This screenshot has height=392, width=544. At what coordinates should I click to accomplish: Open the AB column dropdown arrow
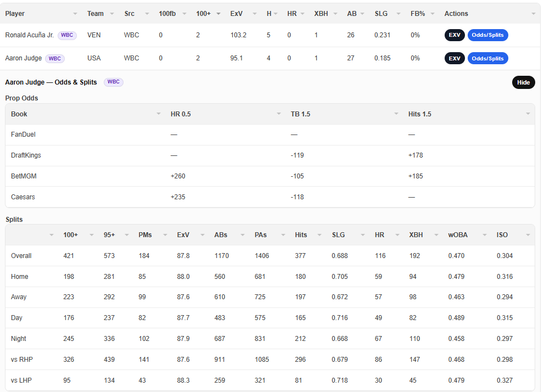362,14
